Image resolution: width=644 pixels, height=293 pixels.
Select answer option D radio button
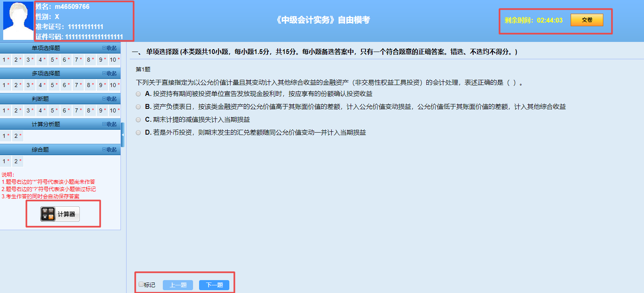(x=138, y=133)
